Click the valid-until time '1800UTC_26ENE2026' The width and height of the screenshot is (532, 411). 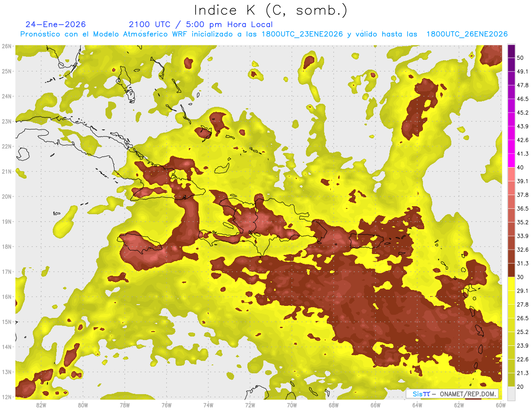click(467, 34)
